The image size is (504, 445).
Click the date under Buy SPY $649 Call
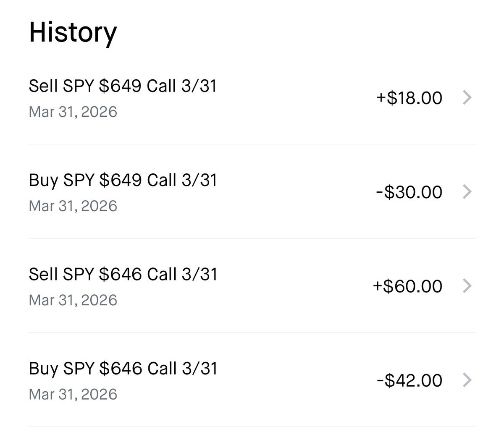73,206
